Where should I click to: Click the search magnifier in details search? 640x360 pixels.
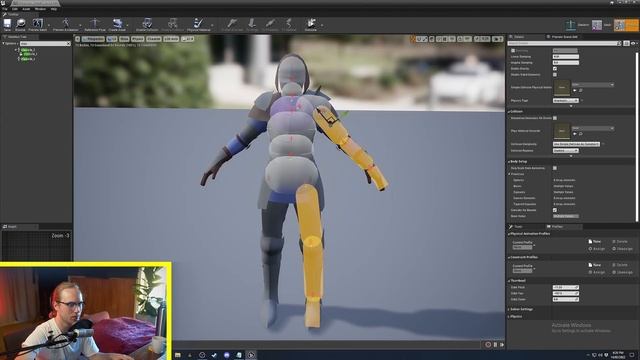pyautogui.click(x=619, y=43)
